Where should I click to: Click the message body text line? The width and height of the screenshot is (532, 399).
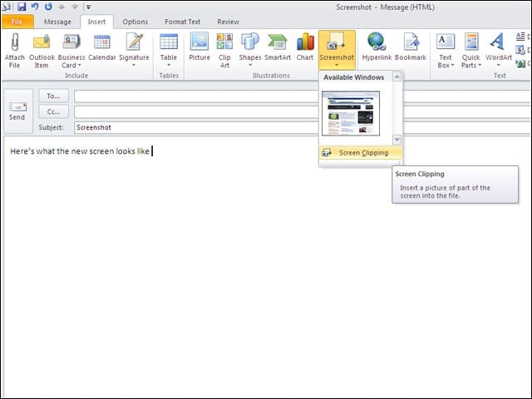coord(80,151)
